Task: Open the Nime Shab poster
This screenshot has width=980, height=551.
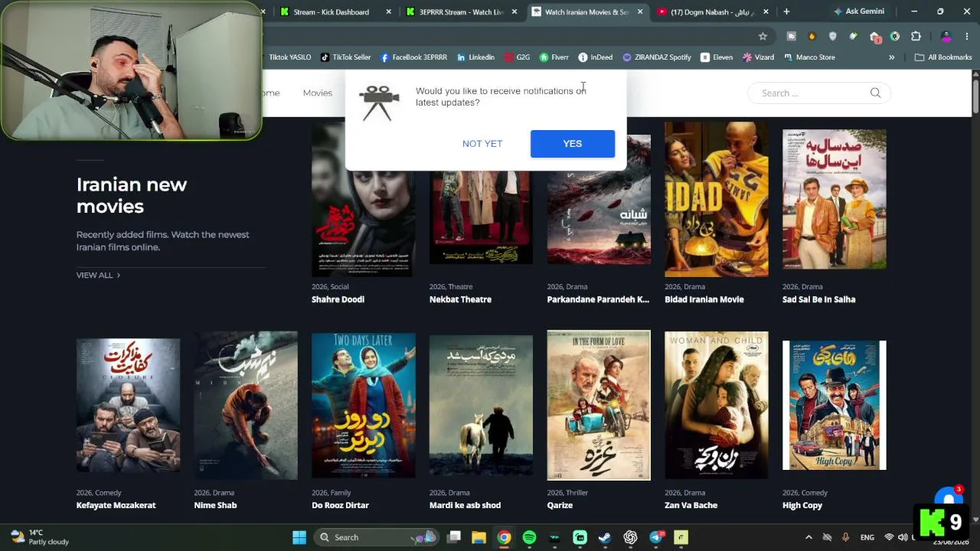Action: pos(246,406)
